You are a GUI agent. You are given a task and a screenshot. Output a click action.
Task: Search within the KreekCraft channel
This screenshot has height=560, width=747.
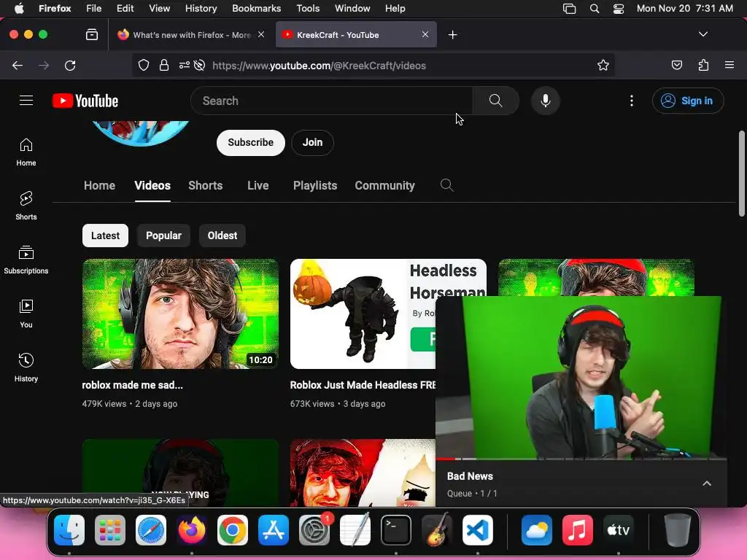(x=447, y=185)
